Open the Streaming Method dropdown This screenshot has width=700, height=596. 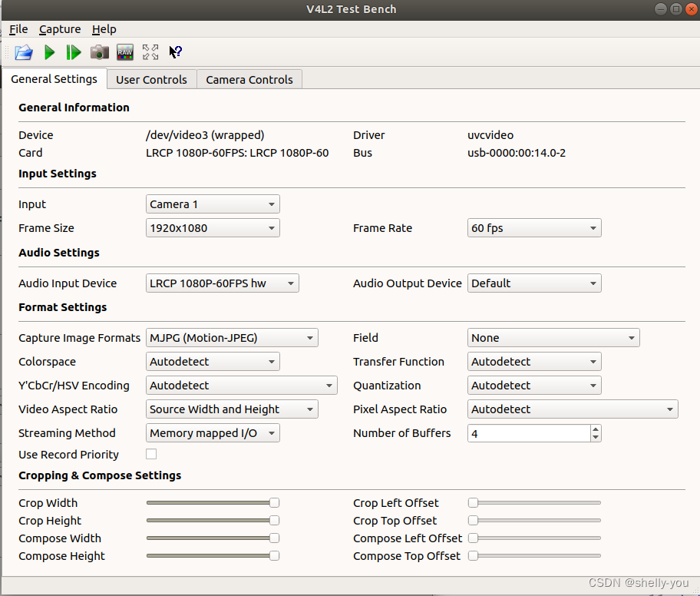click(x=213, y=433)
